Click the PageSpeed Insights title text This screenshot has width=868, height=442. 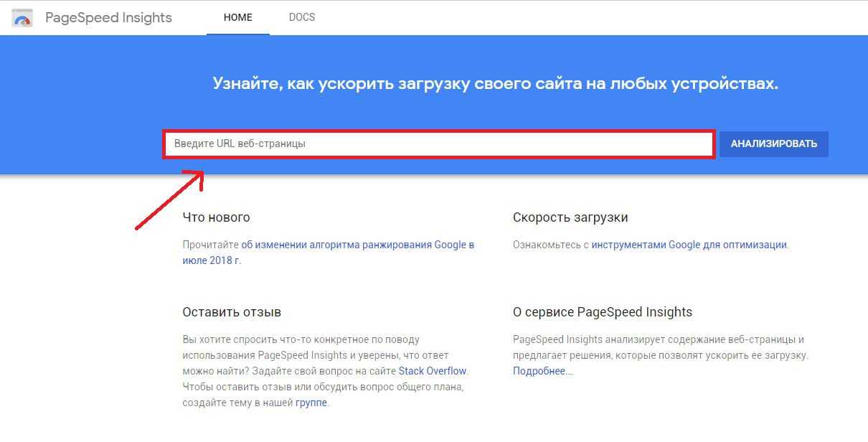click(x=108, y=18)
